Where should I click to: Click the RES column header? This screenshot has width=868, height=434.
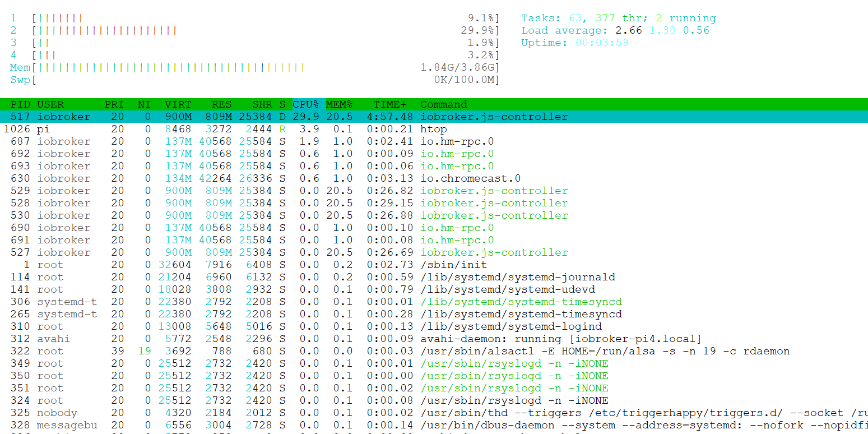222,104
